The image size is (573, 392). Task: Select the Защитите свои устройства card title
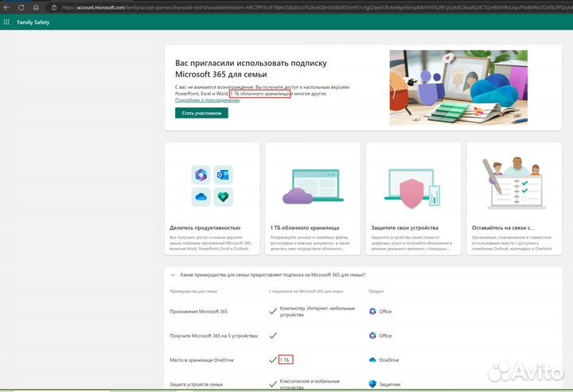coord(404,227)
